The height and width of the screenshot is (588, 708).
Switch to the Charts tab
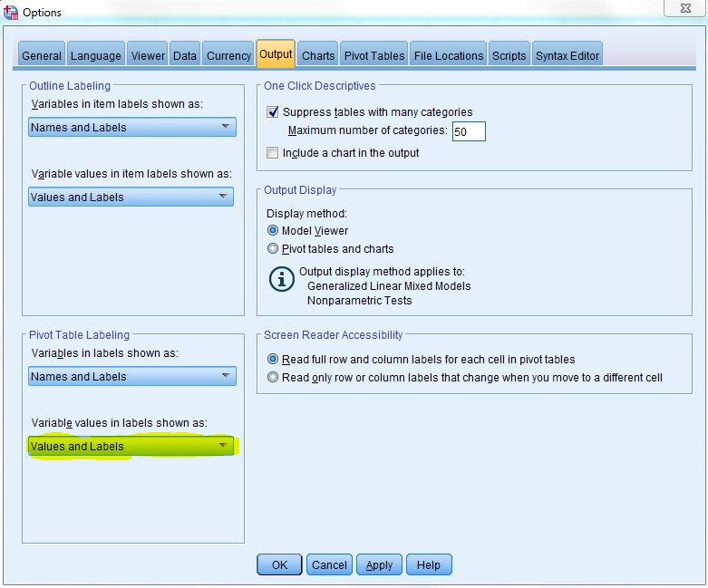[318, 55]
